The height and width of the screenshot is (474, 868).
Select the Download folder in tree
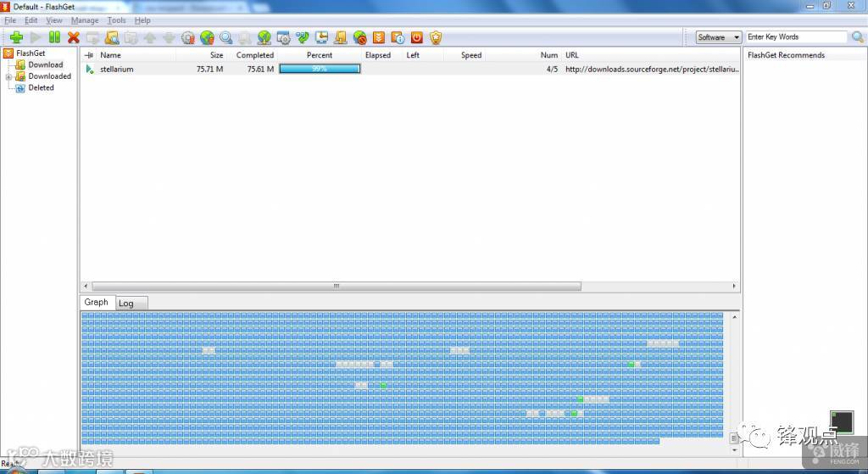pos(46,64)
